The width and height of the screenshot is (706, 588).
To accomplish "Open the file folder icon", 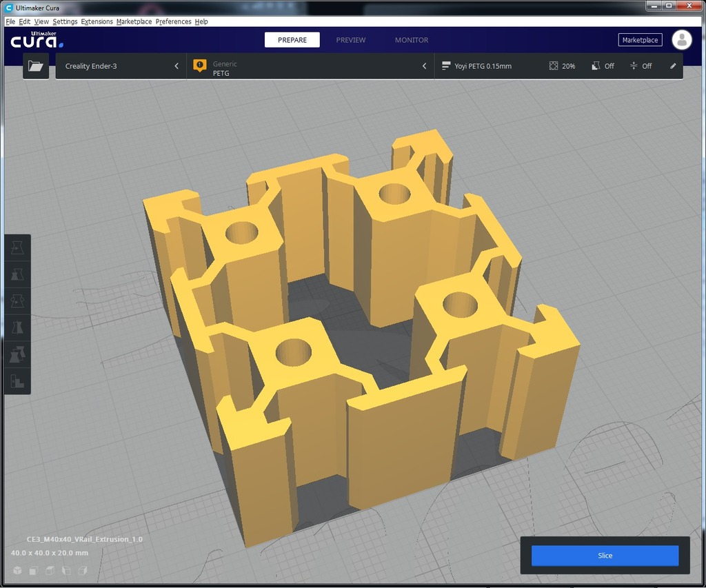I will [36, 65].
